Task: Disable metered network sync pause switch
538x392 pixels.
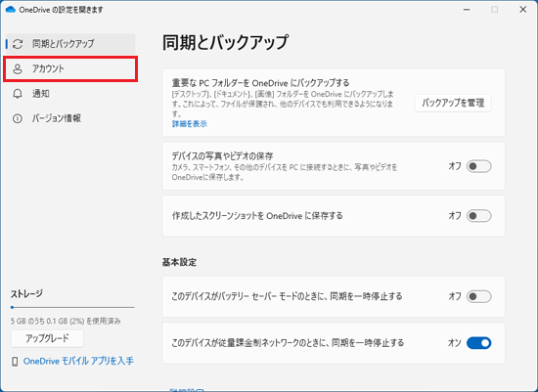Action: (479, 343)
